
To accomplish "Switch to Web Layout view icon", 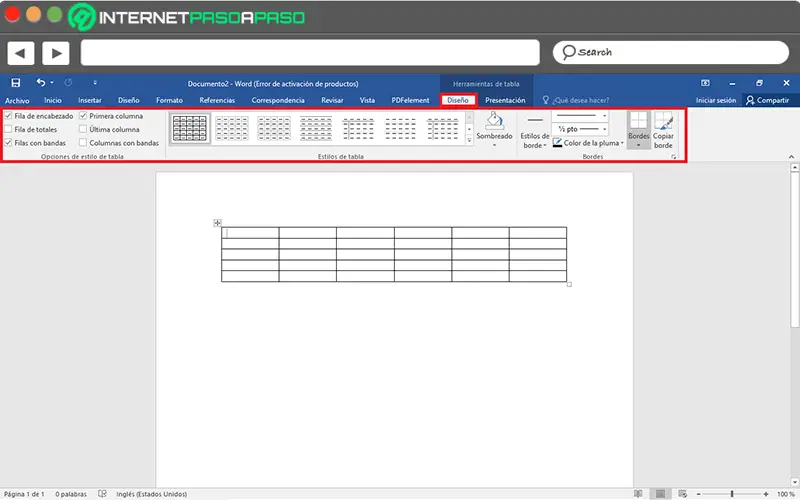I will (x=682, y=494).
